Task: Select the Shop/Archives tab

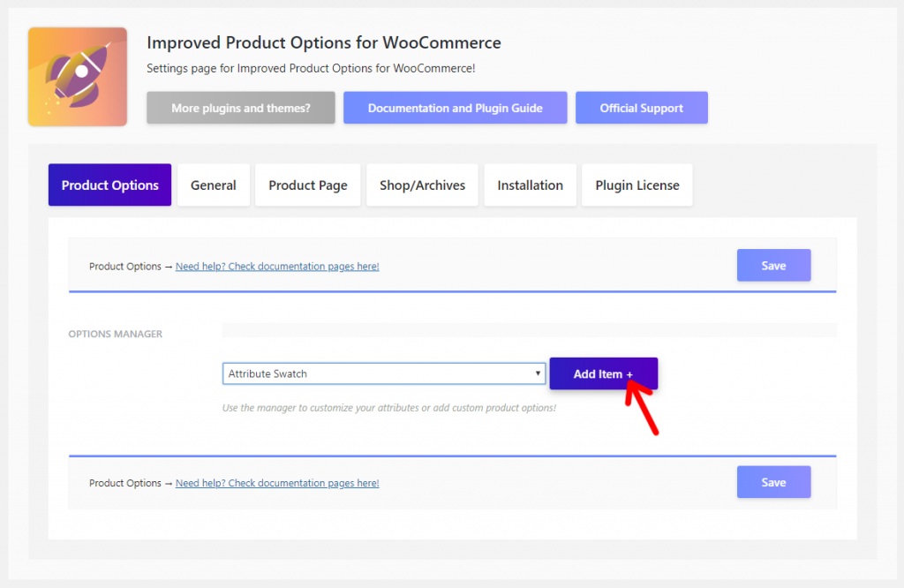Action: point(422,185)
